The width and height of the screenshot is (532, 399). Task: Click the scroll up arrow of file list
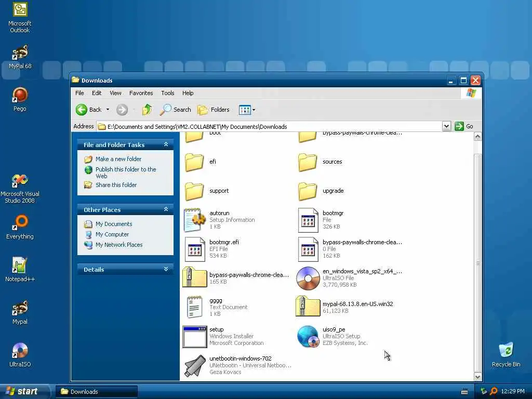478,137
